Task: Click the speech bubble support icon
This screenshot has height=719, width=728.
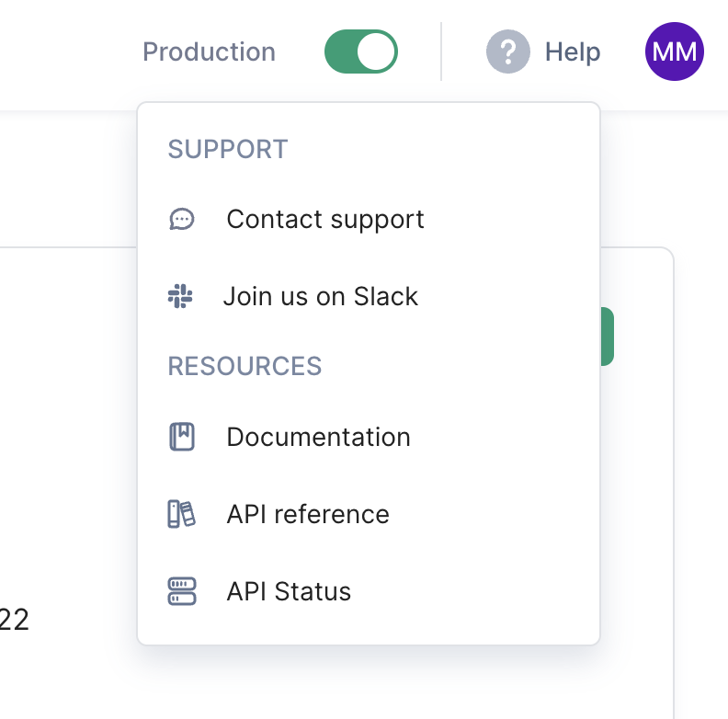Action: pos(181,219)
